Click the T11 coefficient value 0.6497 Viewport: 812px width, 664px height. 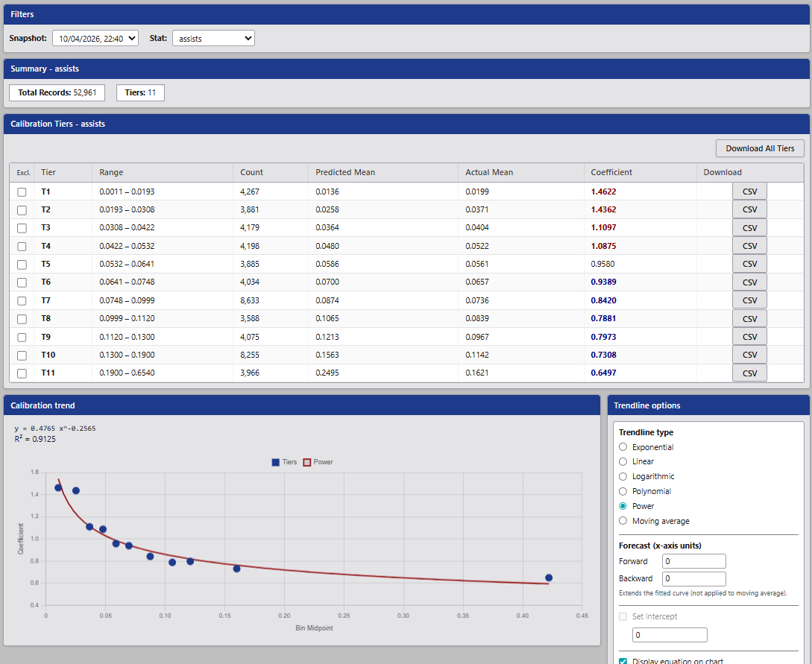pyautogui.click(x=603, y=373)
